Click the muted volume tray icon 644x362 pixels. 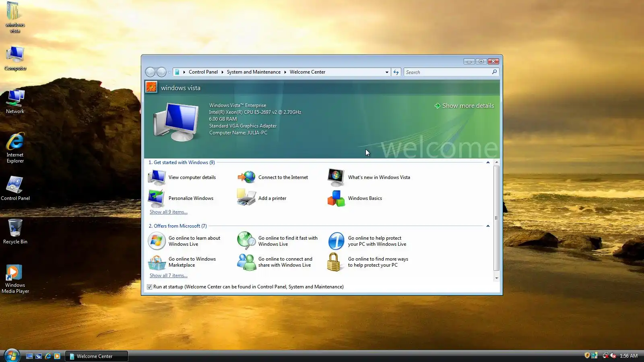pos(613,355)
